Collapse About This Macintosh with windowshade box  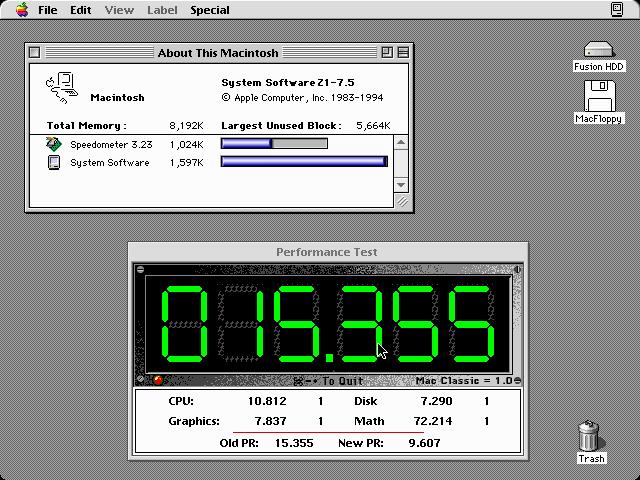tap(402, 53)
